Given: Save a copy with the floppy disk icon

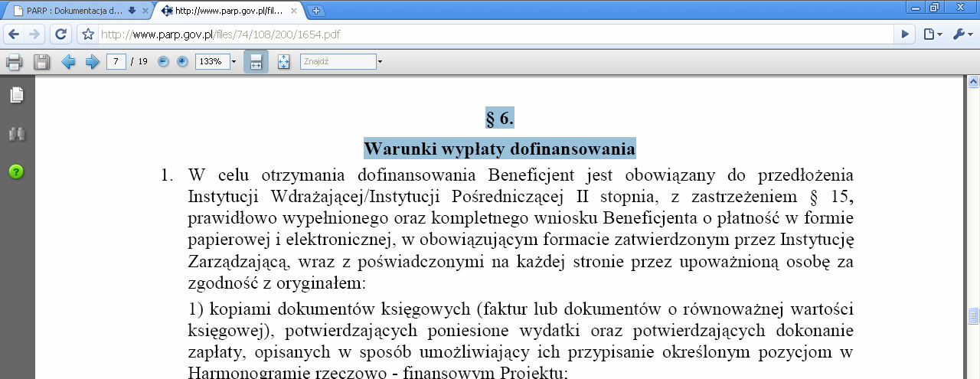Looking at the screenshot, I should tap(41, 62).
